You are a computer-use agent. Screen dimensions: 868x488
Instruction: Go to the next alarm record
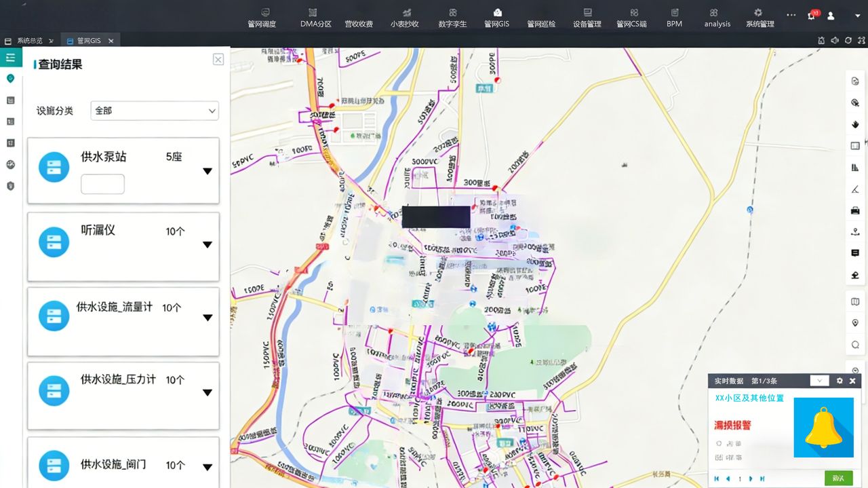coord(751,479)
